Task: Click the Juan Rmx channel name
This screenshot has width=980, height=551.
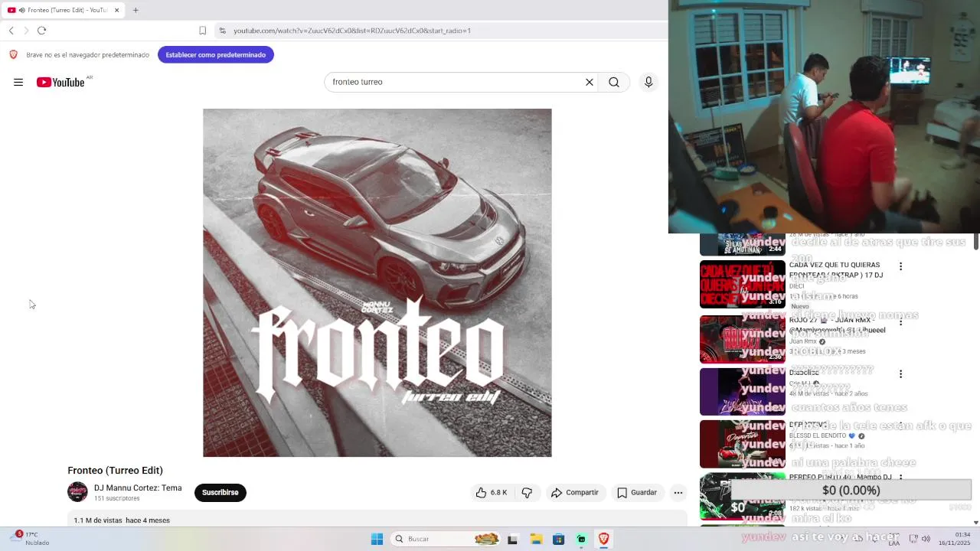Action: [804, 341]
